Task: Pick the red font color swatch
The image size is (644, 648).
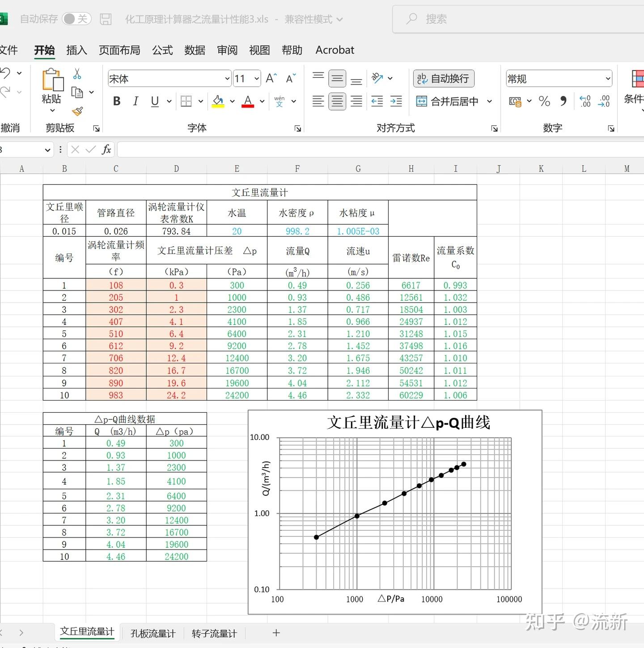Action: 248,104
